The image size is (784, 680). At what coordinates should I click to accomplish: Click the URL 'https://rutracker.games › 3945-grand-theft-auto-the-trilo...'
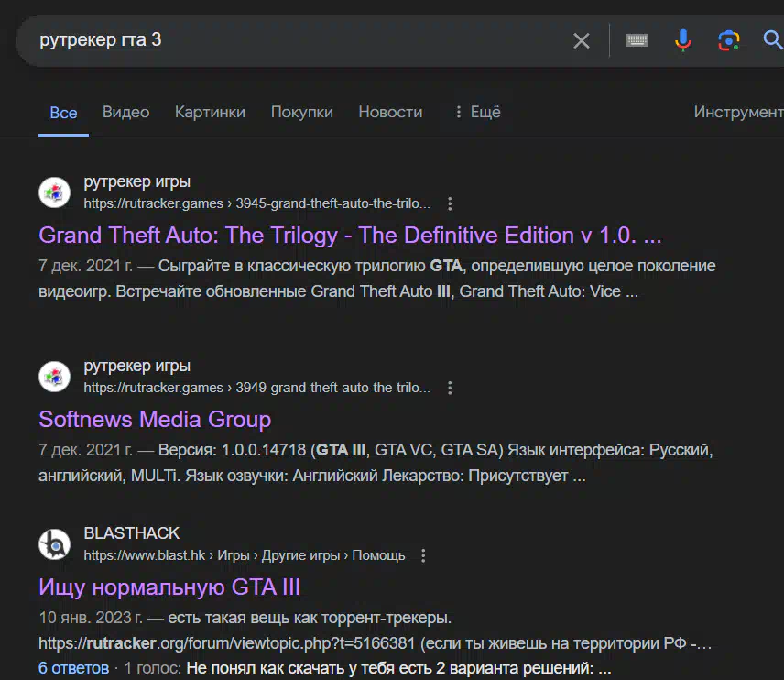[x=256, y=203]
